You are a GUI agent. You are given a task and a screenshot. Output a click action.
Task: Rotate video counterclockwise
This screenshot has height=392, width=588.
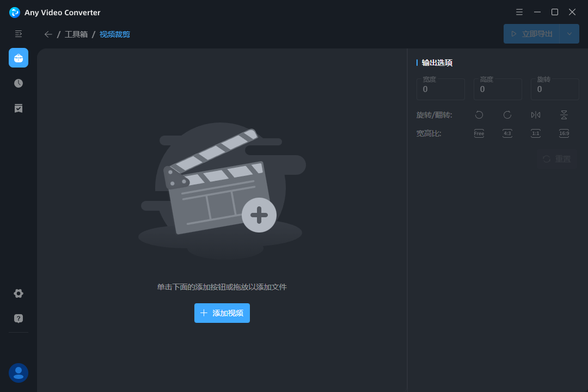tap(479, 115)
